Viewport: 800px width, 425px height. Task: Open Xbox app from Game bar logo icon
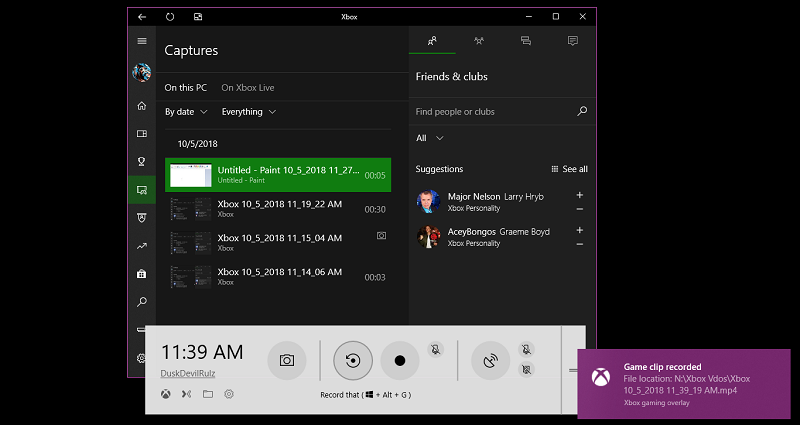(166, 394)
